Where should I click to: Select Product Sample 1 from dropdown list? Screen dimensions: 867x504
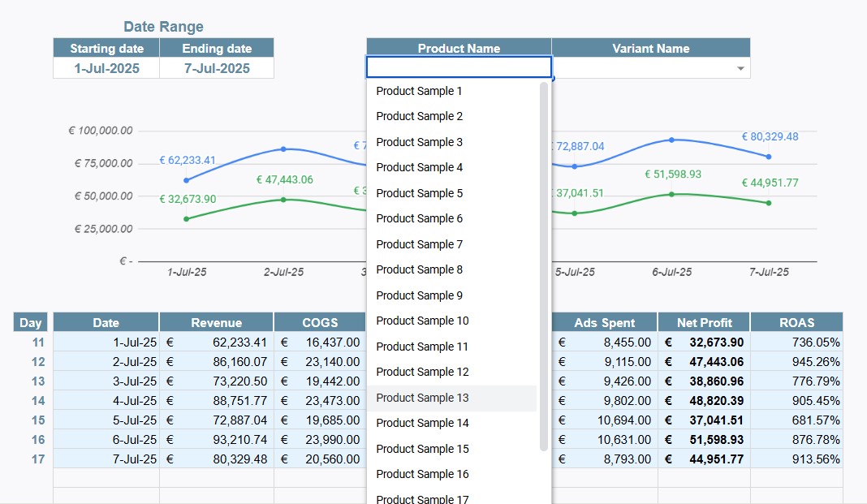pyautogui.click(x=420, y=91)
